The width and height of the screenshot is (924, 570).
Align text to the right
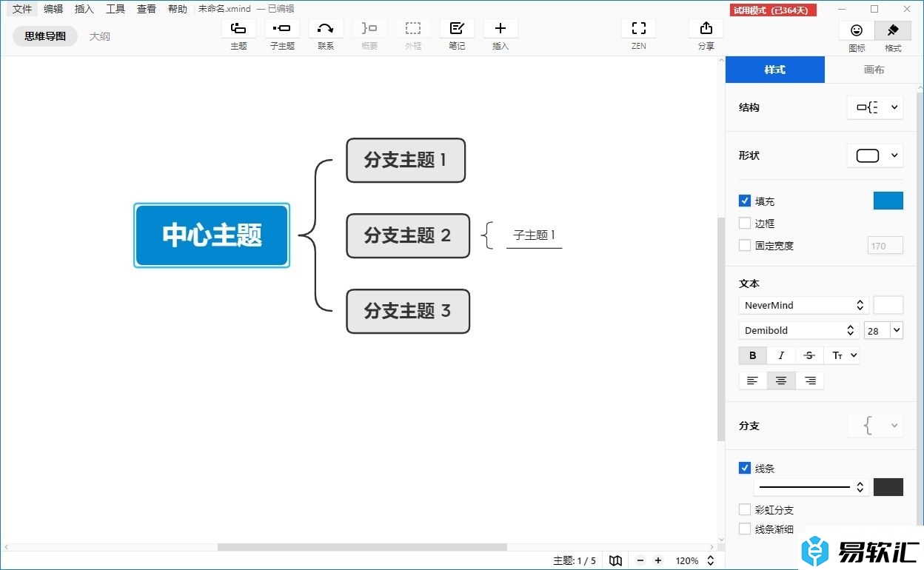click(x=810, y=380)
